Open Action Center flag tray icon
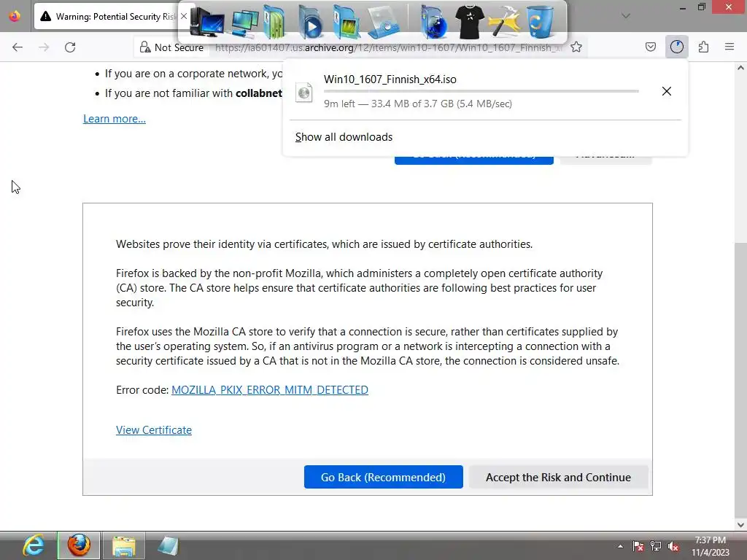The width and height of the screenshot is (747, 560). pos(638,546)
